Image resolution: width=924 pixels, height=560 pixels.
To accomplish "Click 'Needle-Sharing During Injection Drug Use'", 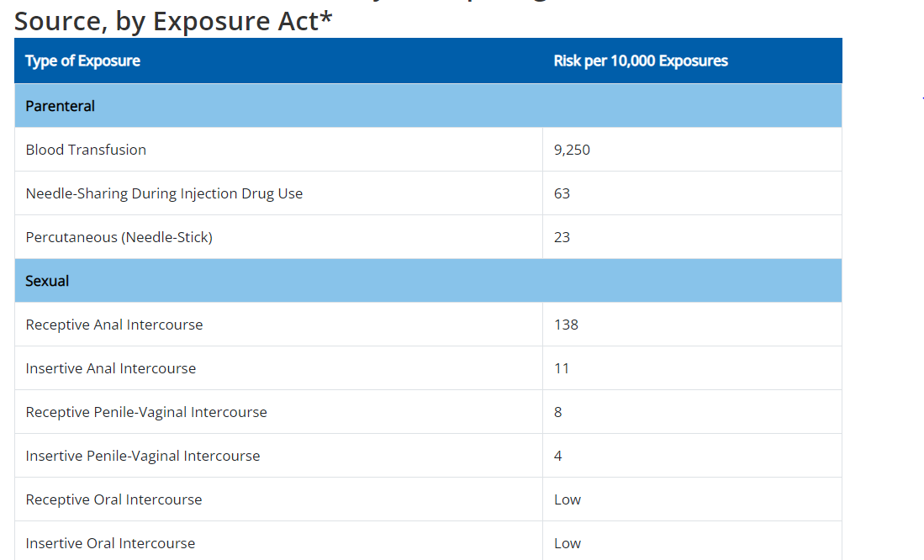I will 164,193.
